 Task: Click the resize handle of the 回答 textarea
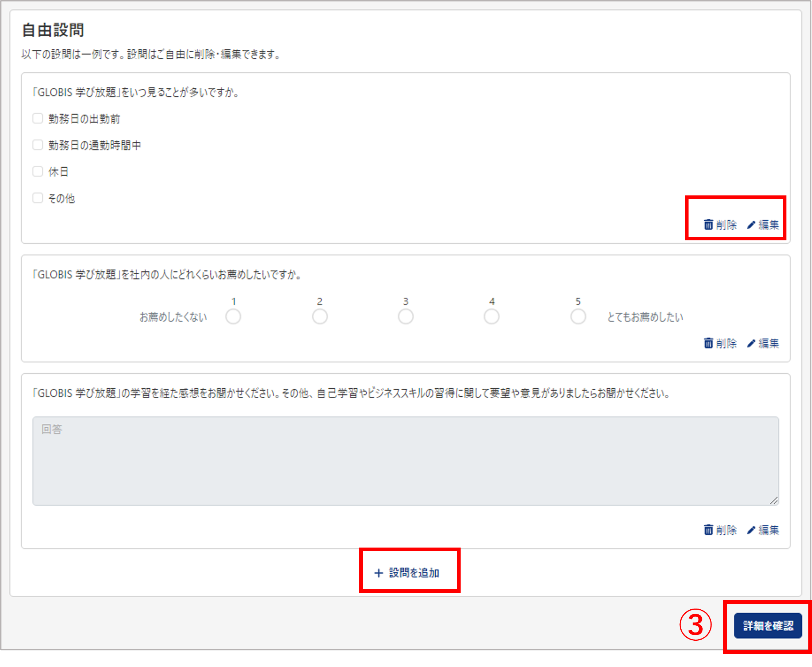pos(774,500)
